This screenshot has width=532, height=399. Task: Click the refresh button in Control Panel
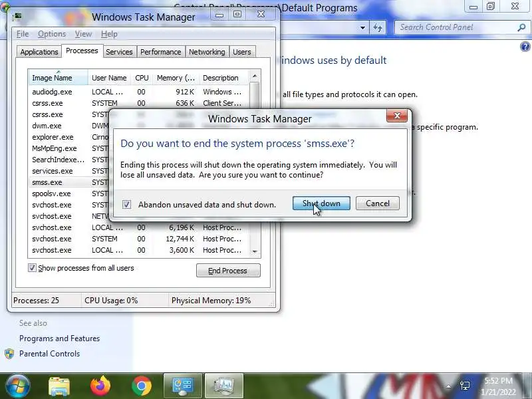(x=378, y=27)
